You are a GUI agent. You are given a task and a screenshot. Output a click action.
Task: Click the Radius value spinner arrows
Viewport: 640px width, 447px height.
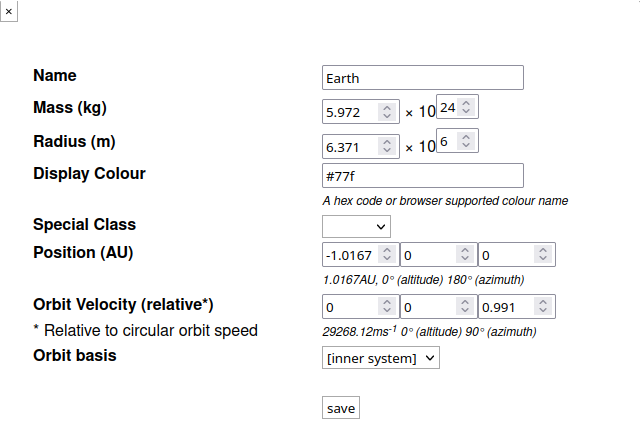click(386, 147)
